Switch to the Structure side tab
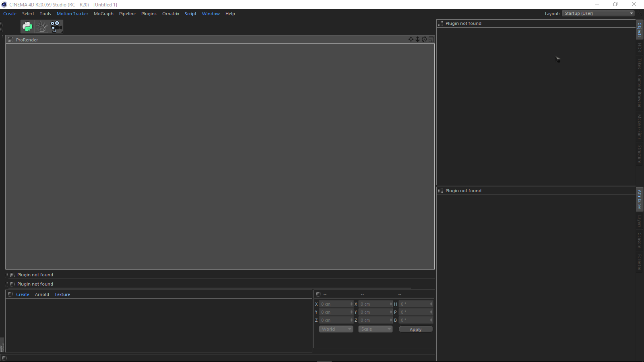644x362 pixels. tap(640, 154)
